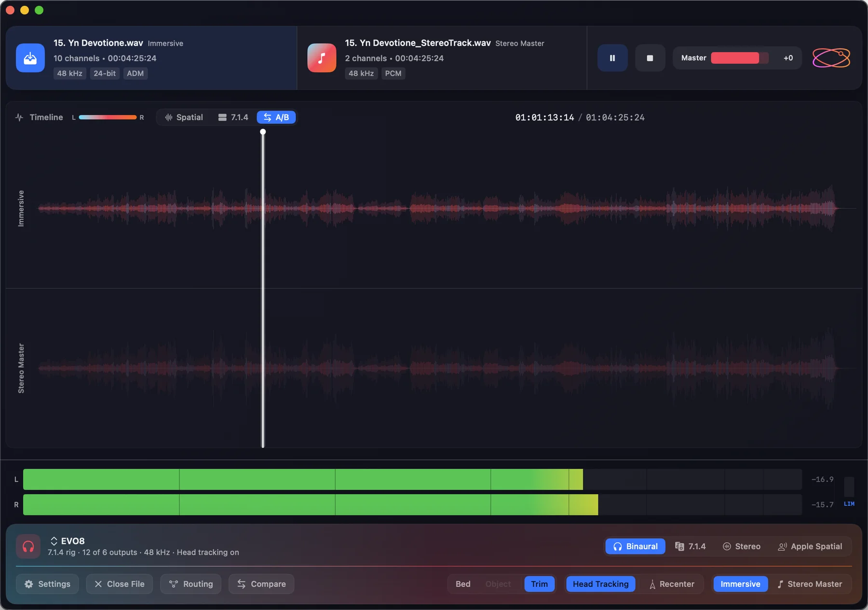Image resolution: width=868 pixels, height=610 pixels.
Task: Click the L/R balance gradient bar
Action: [108, 117]
